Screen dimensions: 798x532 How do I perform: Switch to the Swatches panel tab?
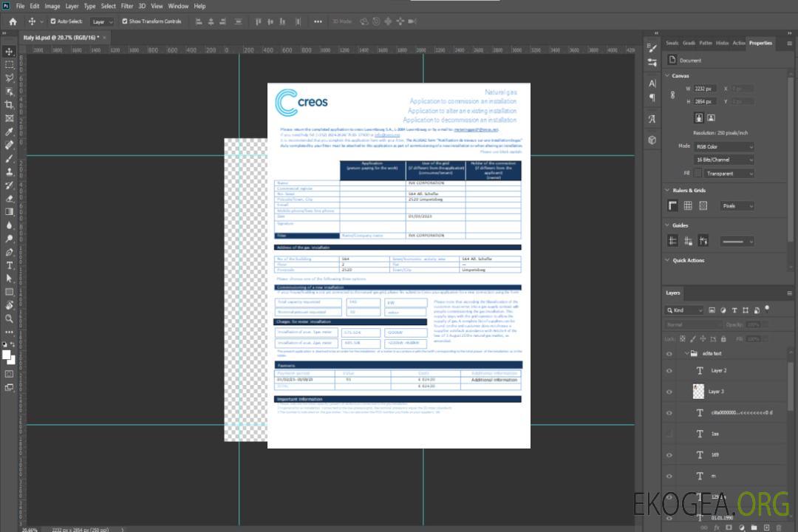click(x=672, y=43)
